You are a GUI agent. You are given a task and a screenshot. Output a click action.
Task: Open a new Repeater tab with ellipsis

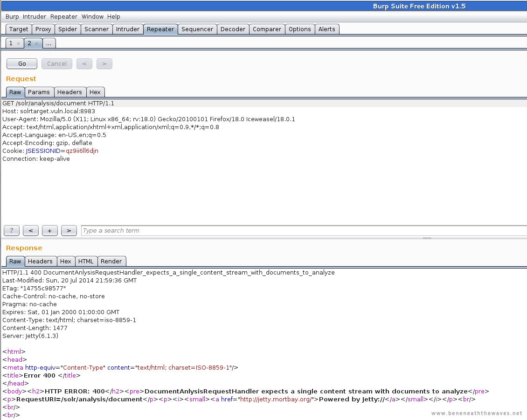pos(49,43)
